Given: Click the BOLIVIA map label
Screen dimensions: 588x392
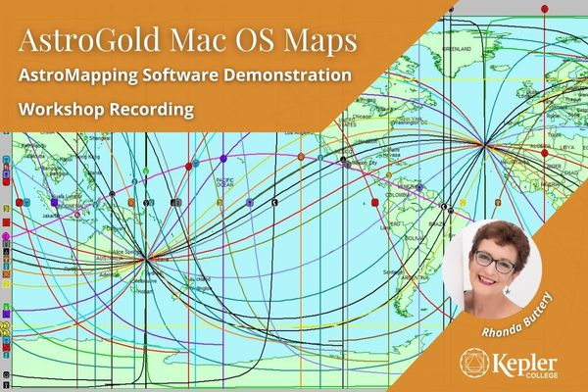Looking at the screenshot, I should 414,238.
